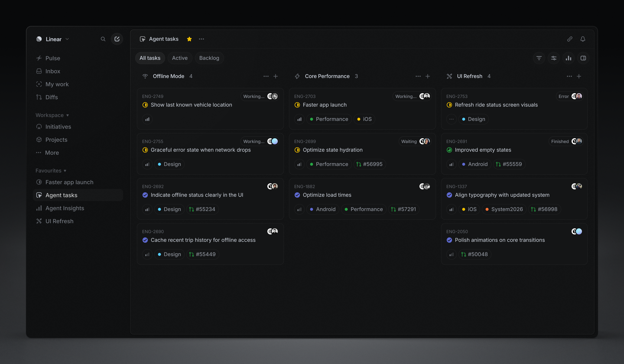Open pull request #56995 link
This screenshot has width=624, height=364.
[369, 164]
